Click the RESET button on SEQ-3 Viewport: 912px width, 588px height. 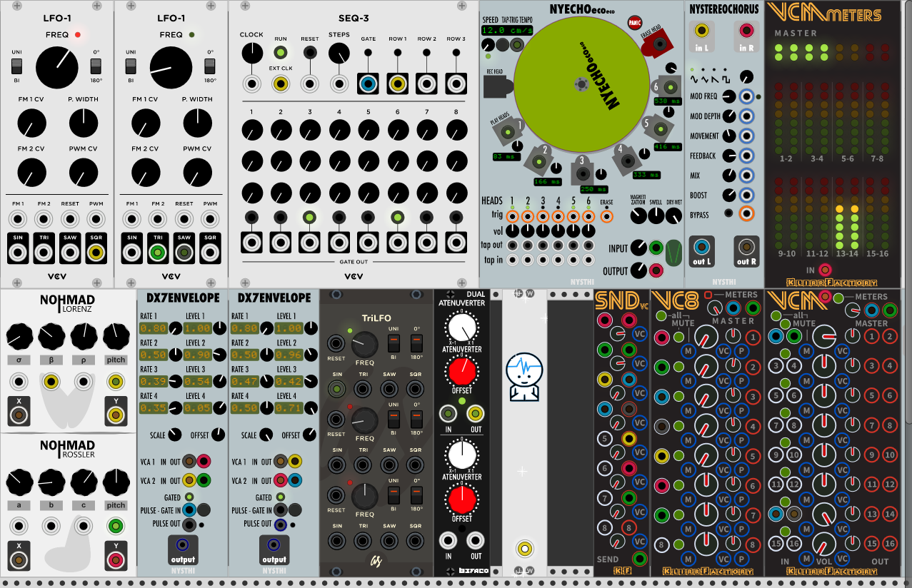click(309, 53)
